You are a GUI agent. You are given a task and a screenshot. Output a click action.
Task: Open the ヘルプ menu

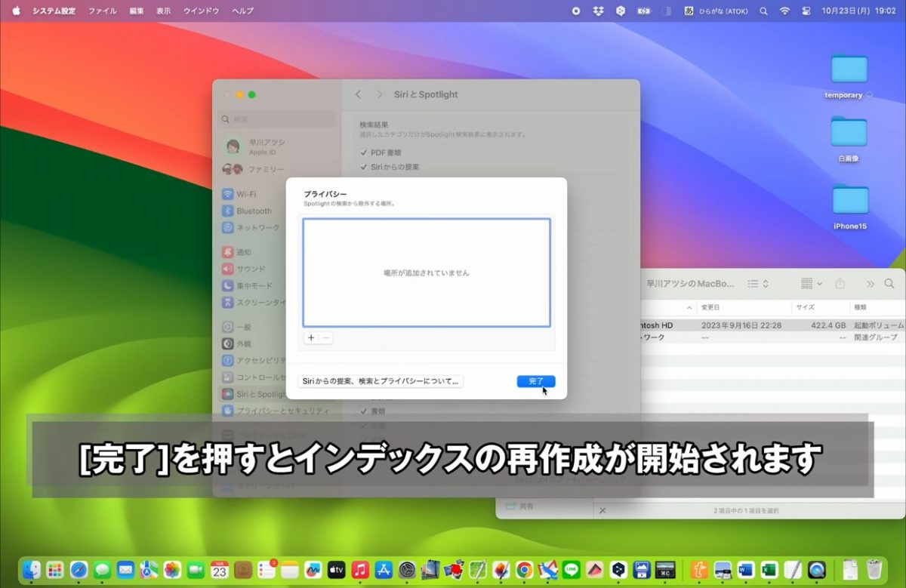[x=242, y=11]
